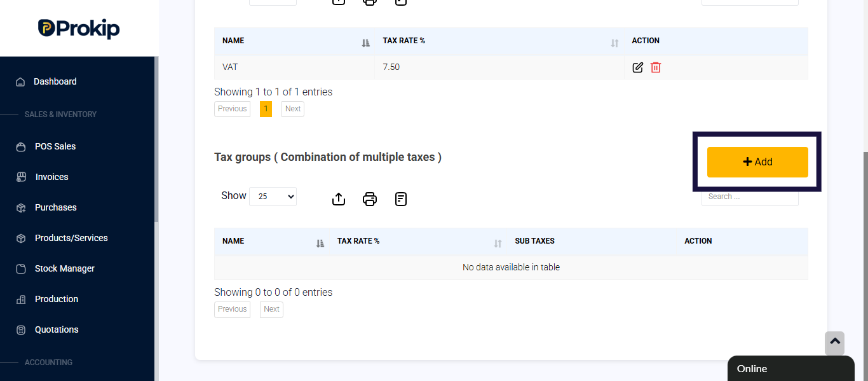
Task: Open Dashboard from the sidebar
Action: [55, 81]
